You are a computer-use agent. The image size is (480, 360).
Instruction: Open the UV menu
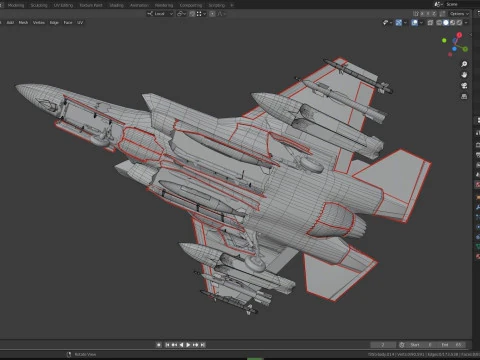click(x=80, y=22)
